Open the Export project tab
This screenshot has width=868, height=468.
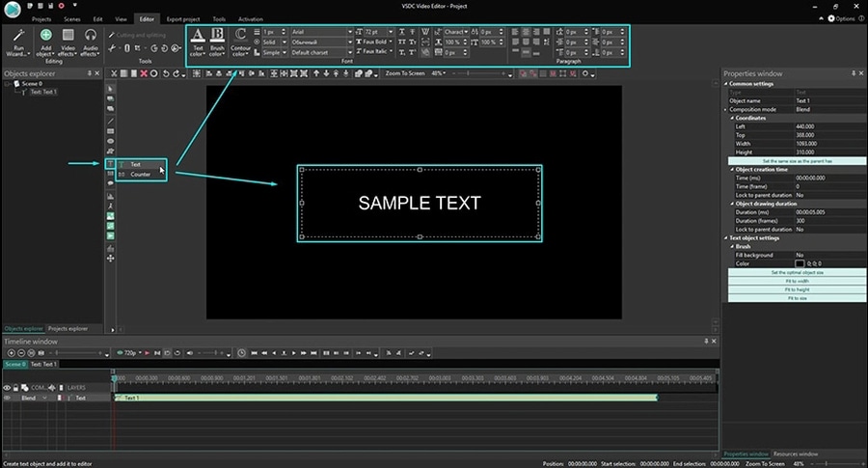coord(183,18)
